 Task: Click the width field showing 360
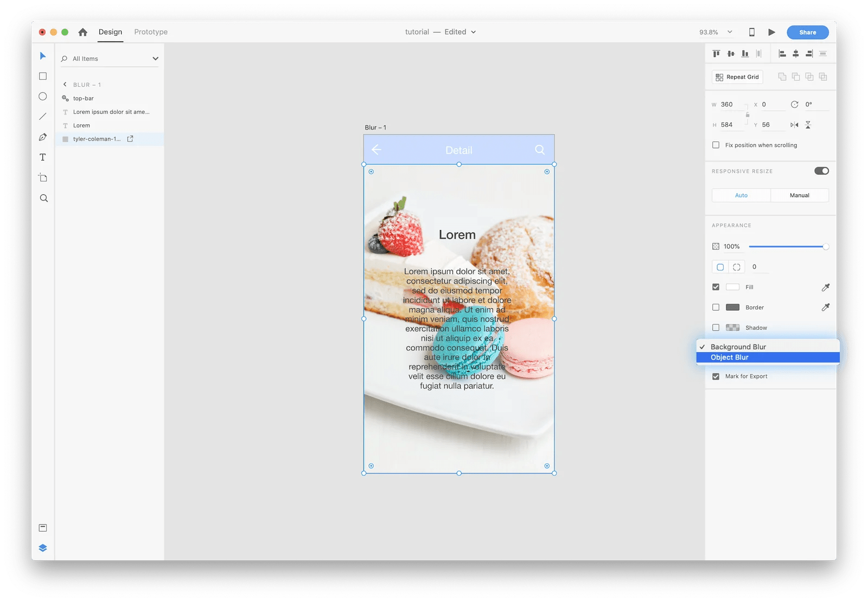[733, 104]
